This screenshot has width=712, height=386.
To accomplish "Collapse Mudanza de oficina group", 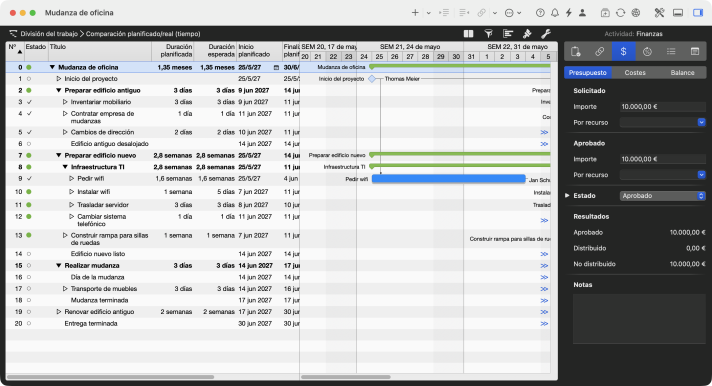I will 52,67.
